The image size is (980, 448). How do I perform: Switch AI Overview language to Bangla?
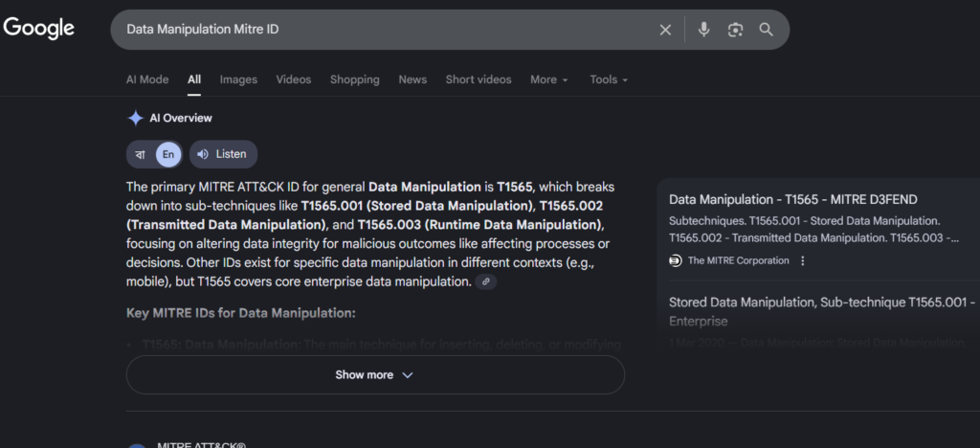(141, 154)
